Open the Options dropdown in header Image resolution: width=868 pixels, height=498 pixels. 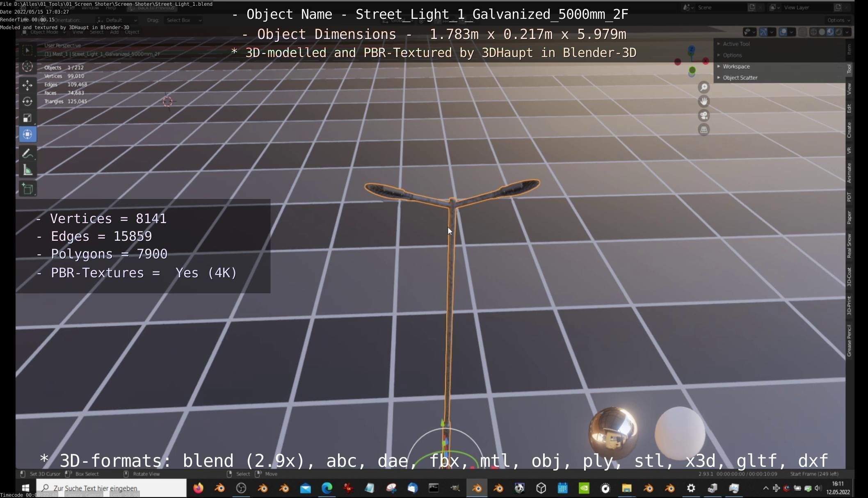tap(838, 20)
